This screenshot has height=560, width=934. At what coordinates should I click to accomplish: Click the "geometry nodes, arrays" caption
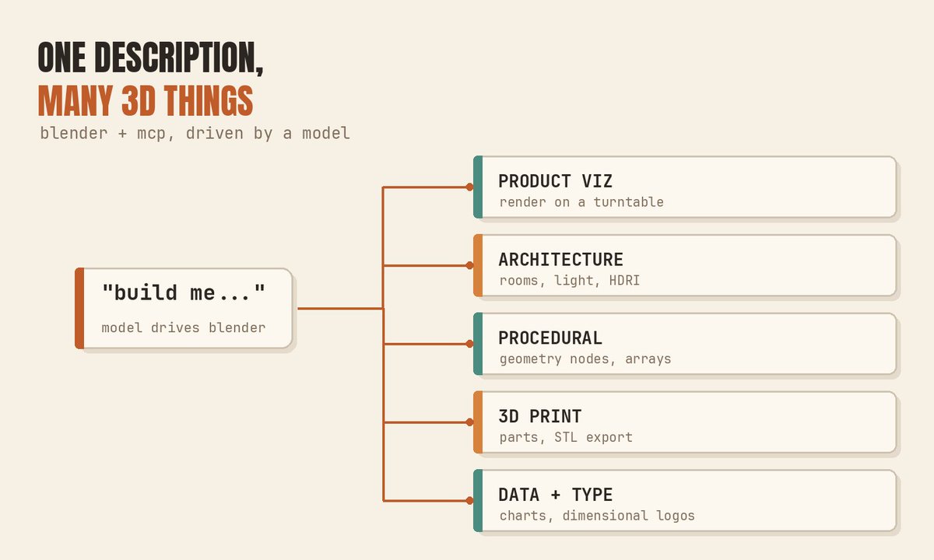[x=585, y=359]
